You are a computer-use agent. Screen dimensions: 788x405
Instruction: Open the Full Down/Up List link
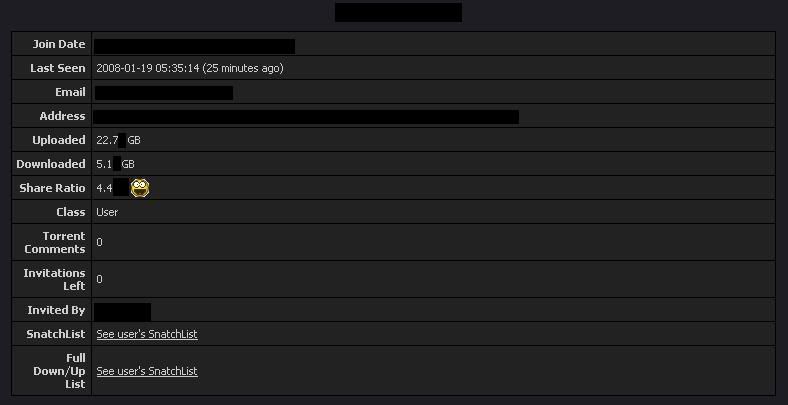(x=147, y=371)
